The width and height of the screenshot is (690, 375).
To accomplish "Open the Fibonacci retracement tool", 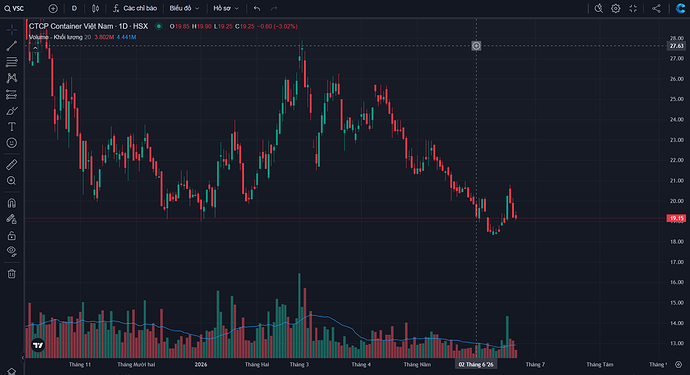I will (x=12, y=62).
